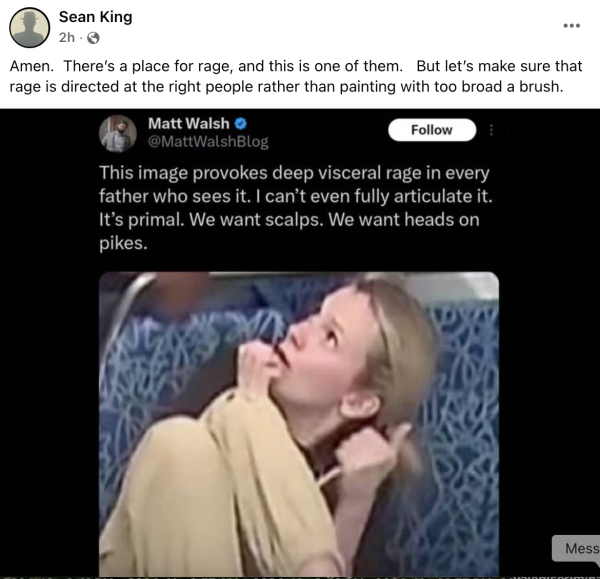Open the three-dot post options menu
This screenshot has width=600, height=579.
pyautogui.click(x=572, y=26)
